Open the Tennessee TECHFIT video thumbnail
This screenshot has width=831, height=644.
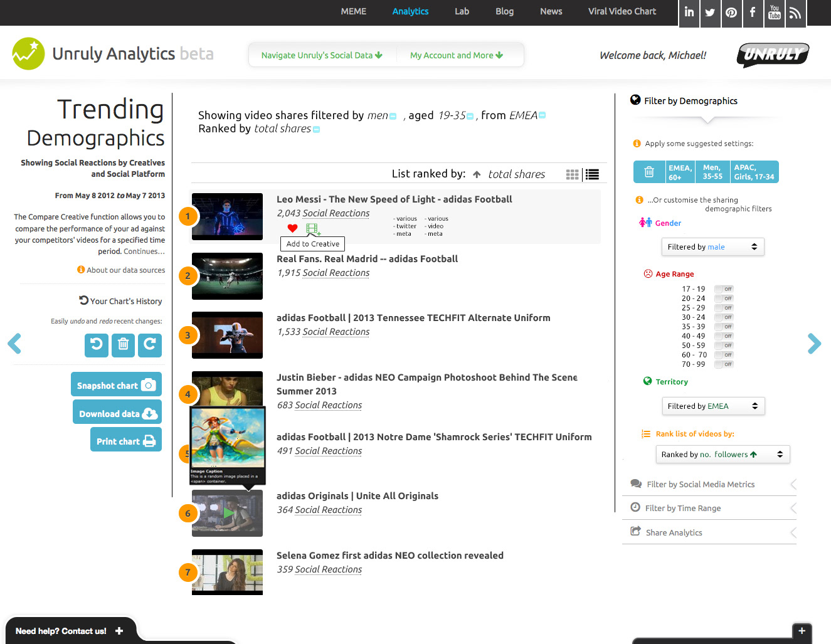tap(227, 335)
